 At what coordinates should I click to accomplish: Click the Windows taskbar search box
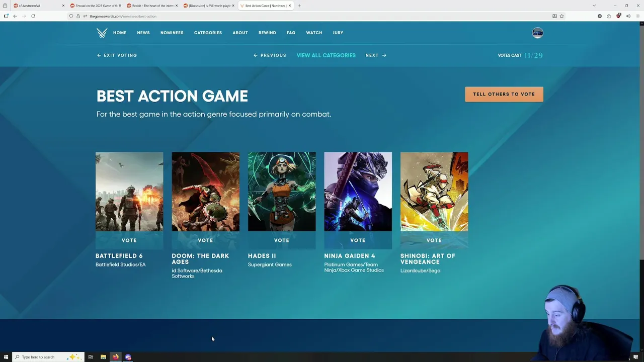pyautogui.click(x=49, y=357)
